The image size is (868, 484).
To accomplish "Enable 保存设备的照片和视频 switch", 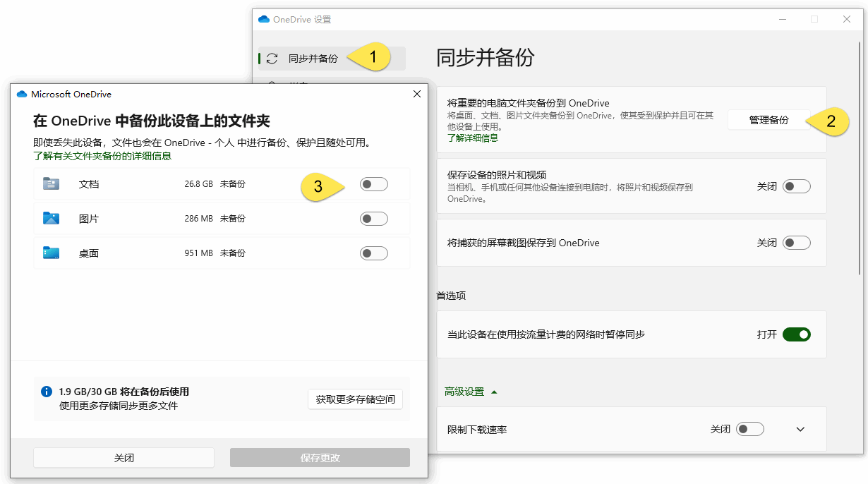I will (x=797, y=186).
